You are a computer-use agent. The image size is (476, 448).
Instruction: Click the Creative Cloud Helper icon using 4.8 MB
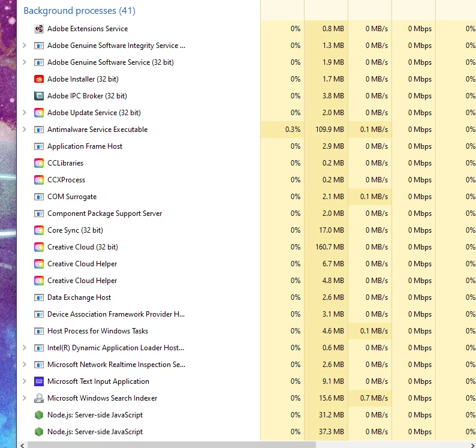(39, 281)
